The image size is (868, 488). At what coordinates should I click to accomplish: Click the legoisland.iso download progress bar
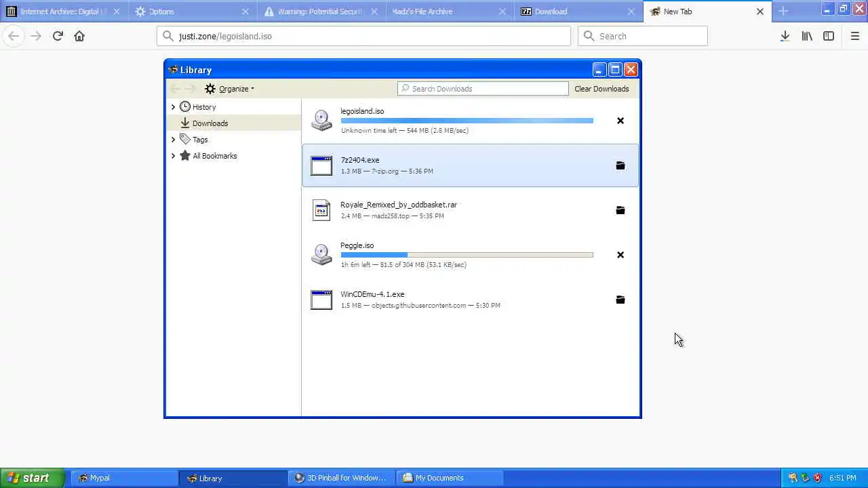pos(467,121)
